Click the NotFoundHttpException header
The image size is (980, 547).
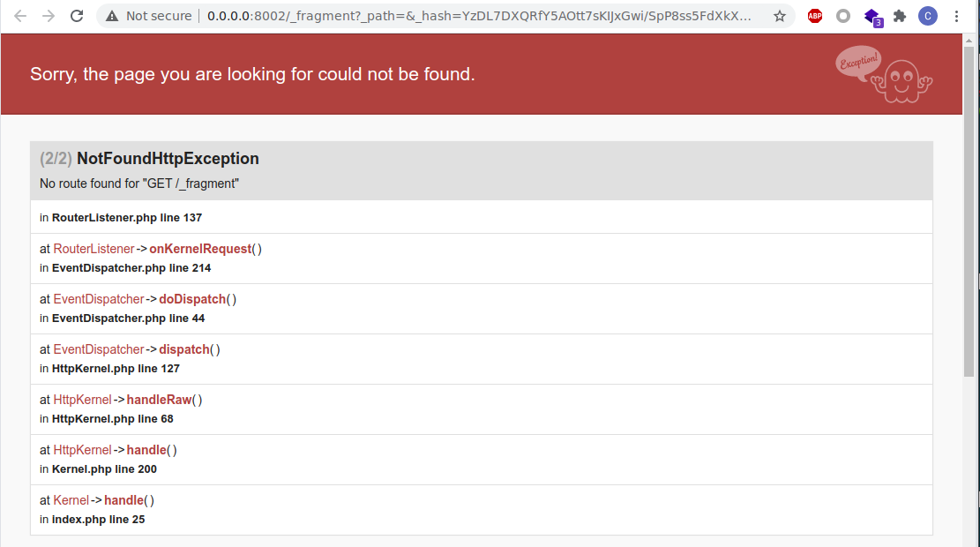[x=168, y=159]
